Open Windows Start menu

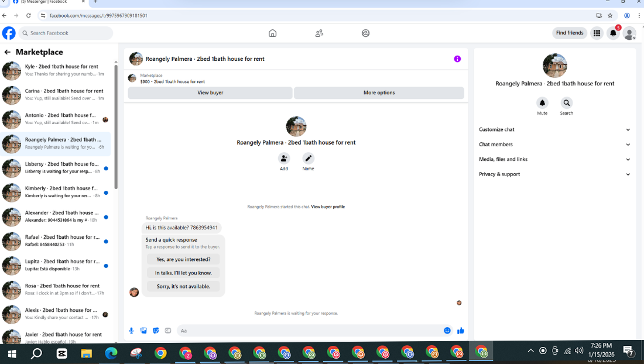point(12,353)
